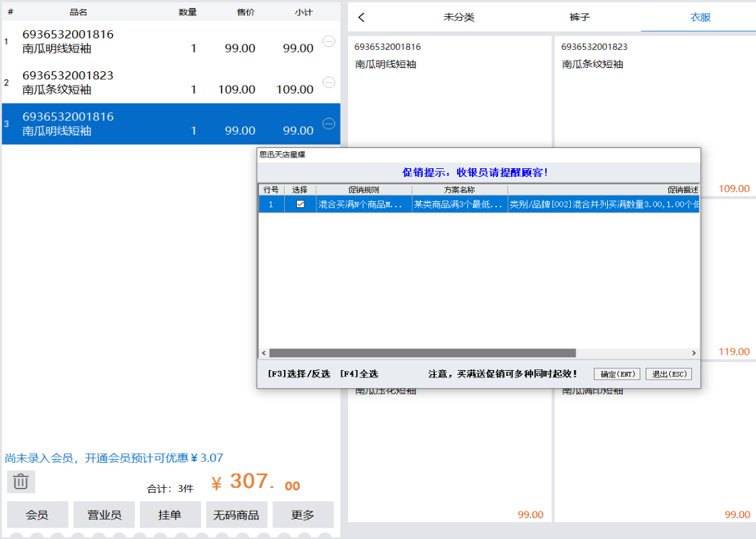Switch to the 未分类 category tab

tap(459, 17)
